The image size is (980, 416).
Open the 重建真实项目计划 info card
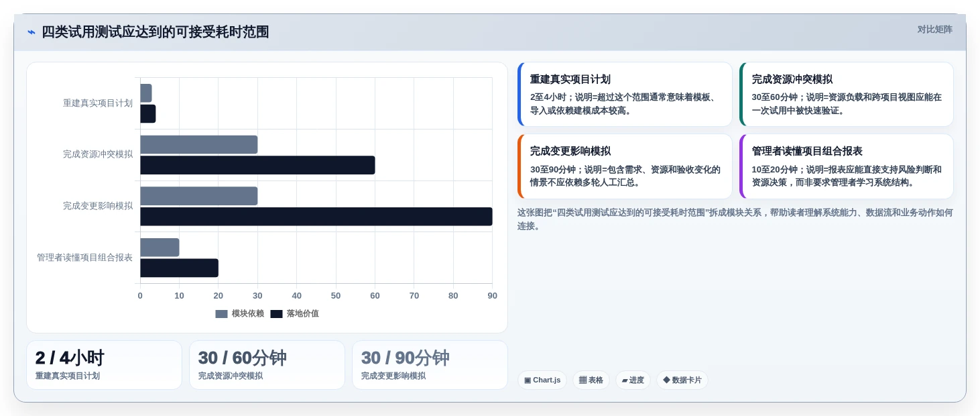click(x=625, y=94)
